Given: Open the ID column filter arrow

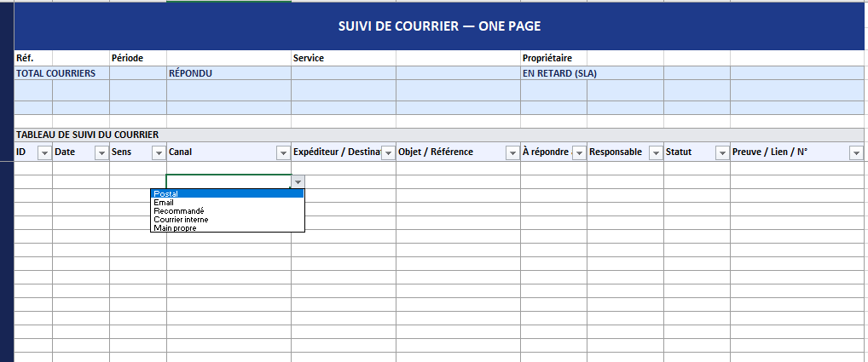Looking at the screenshot, I should click(x=45, y=152).
